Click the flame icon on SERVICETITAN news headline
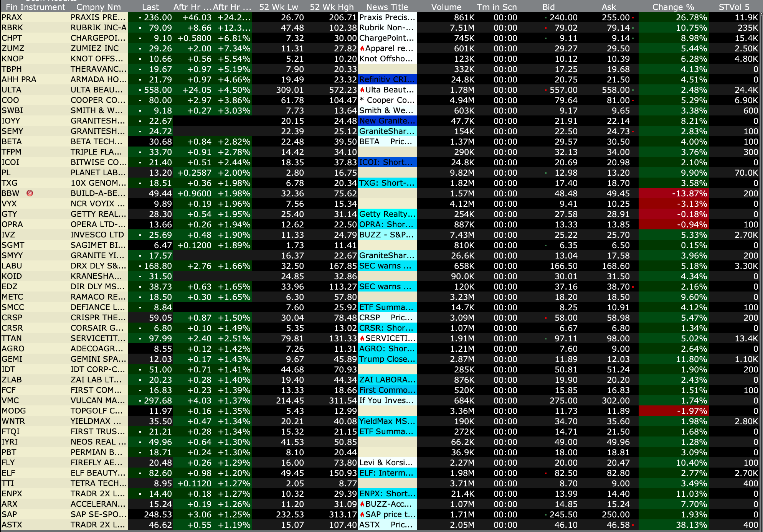The height and width of the screenshot is (532, 763). 362,338
